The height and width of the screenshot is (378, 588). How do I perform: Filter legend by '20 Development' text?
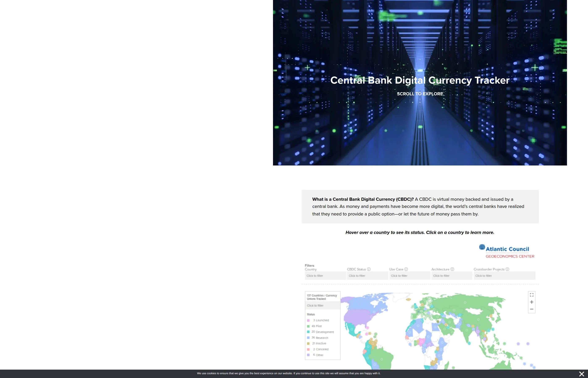pyautogui.click(x=323, y=332)
